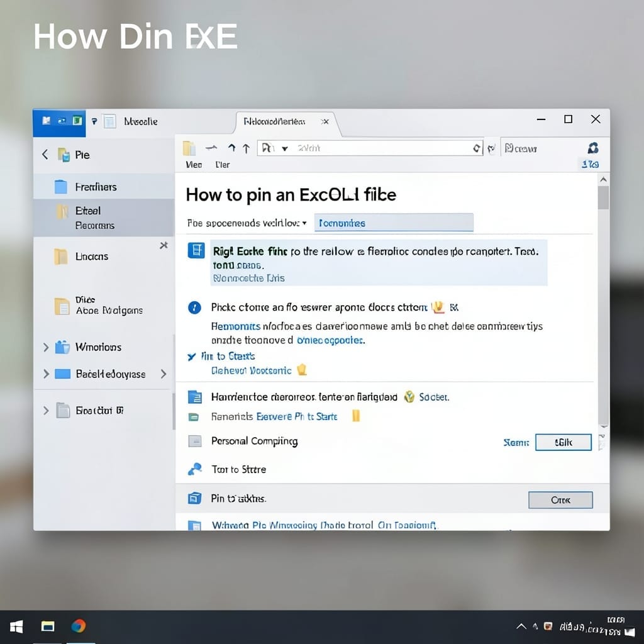Open the Abce Malgans folder in sidebar
The image size is (644, 644).
pos(99,306)
